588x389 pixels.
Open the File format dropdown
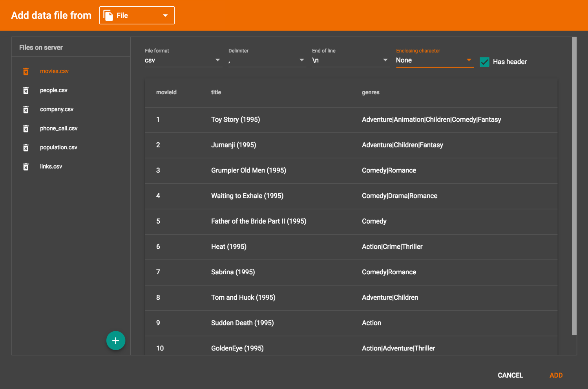[183, 60]
